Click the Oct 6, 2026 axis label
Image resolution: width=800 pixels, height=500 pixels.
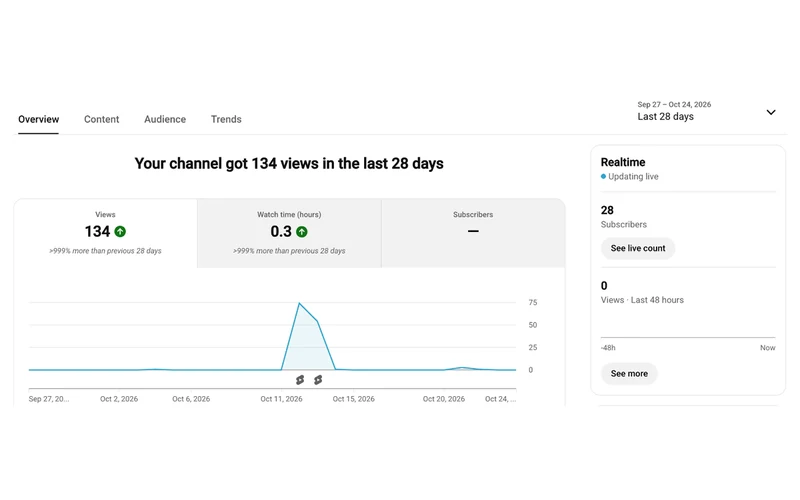point(191,399)
